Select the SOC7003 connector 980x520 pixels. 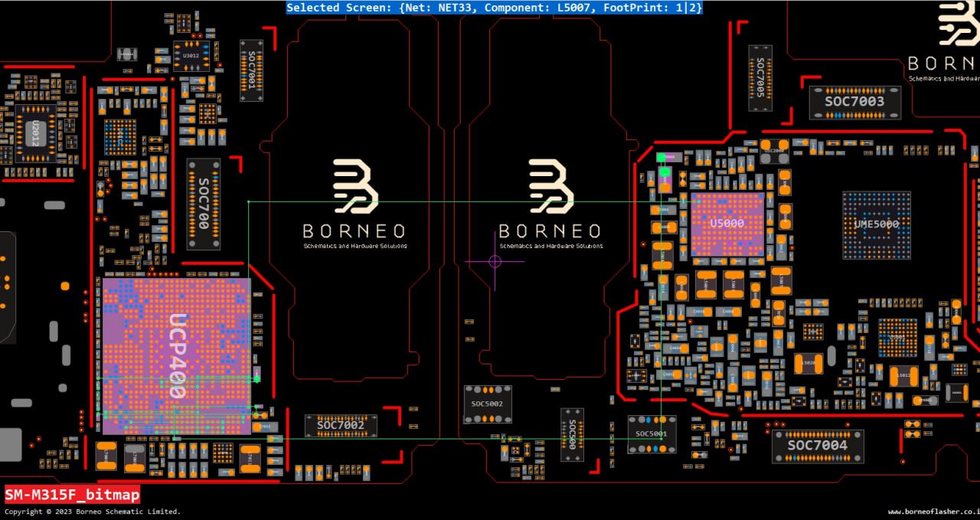click(854, 103)
